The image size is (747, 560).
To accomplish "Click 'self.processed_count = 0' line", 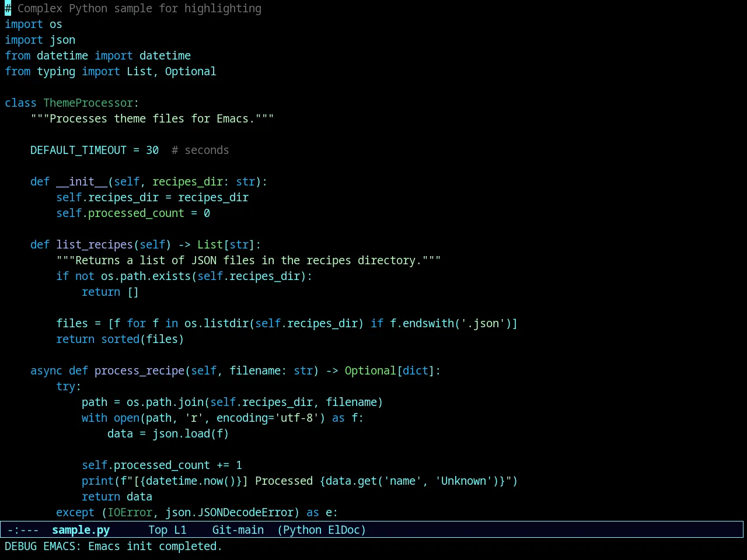I will [x=133, y=213].
